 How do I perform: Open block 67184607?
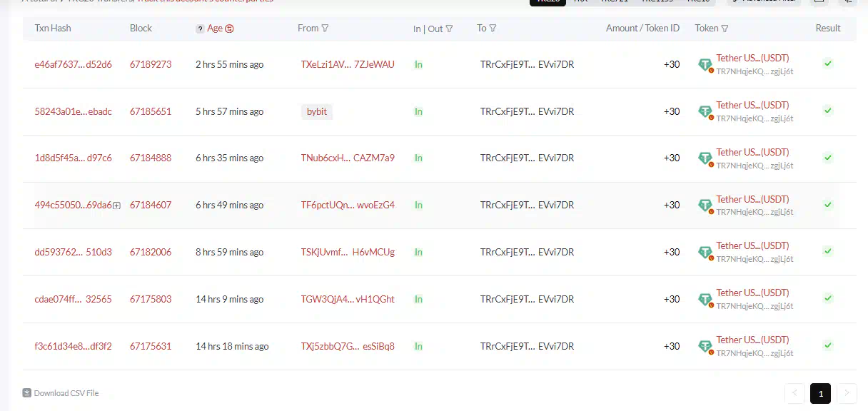coord(151,205)
